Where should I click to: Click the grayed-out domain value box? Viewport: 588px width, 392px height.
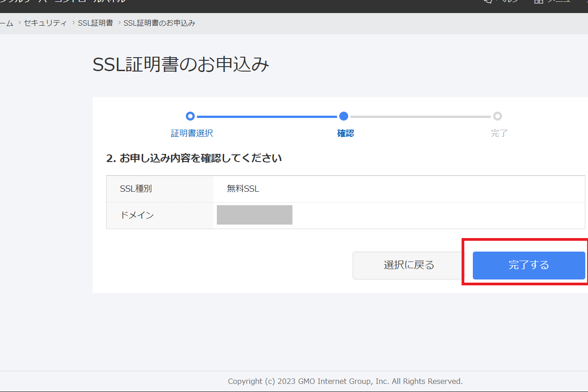coord(255,215)
